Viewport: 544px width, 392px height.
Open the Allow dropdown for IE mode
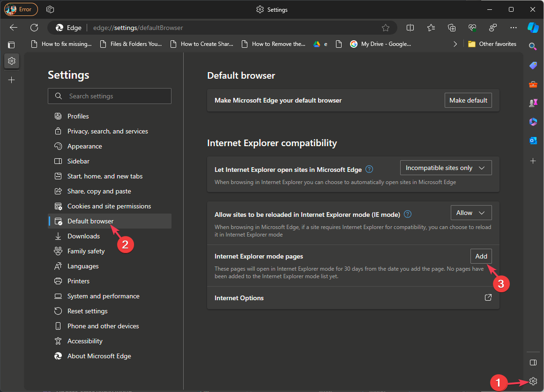(471, 213)
